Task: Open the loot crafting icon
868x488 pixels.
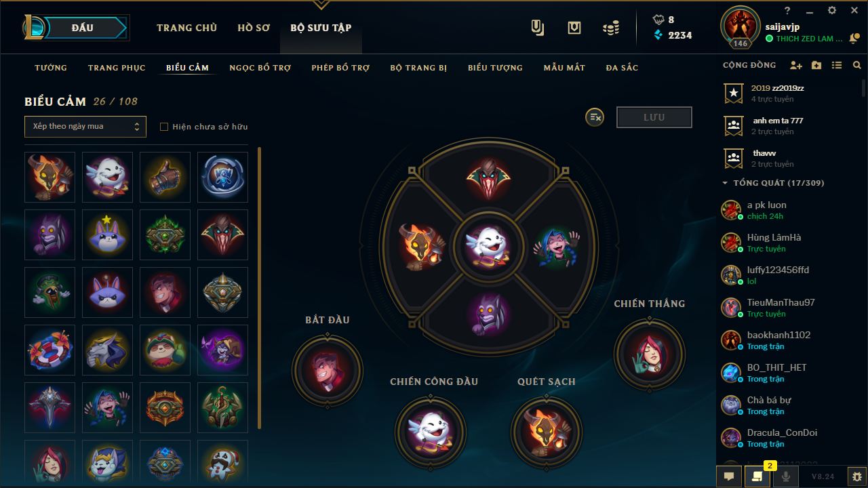Action: point(574,28)
